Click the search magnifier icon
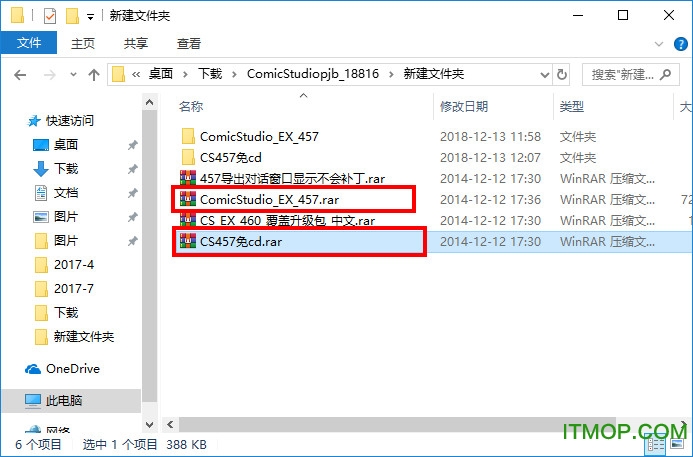The image size is (693, 457). (665, 74)
